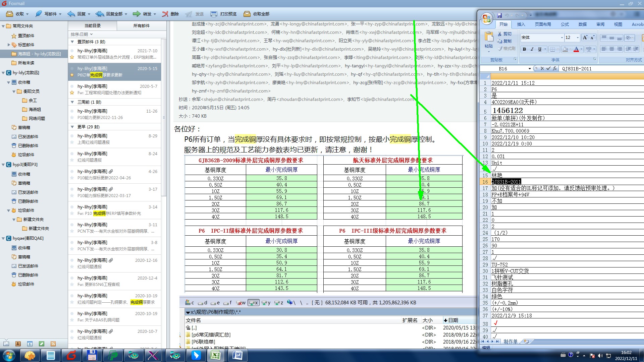
Task: Toggle Italic formatting in Excel ribbon
Action: click(x=532, y=49)
